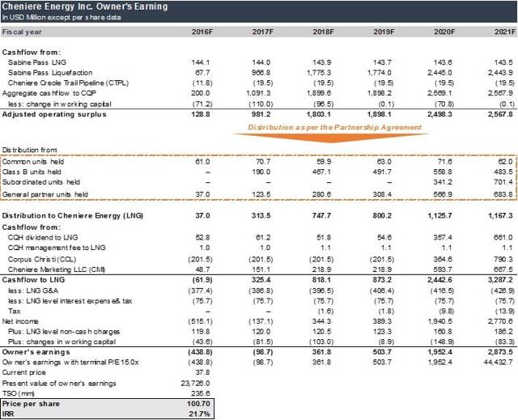This screenshot has height=420, width=518.
Task: Select the 144.1 Sabine Pass LNG value
Action: tap(201, 62)
